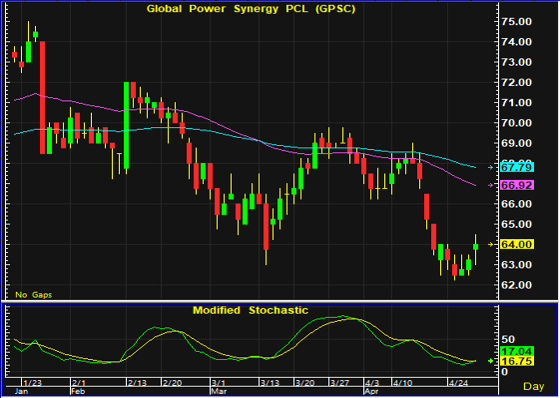Click the yellow last price label 64.00

(517, 244)
